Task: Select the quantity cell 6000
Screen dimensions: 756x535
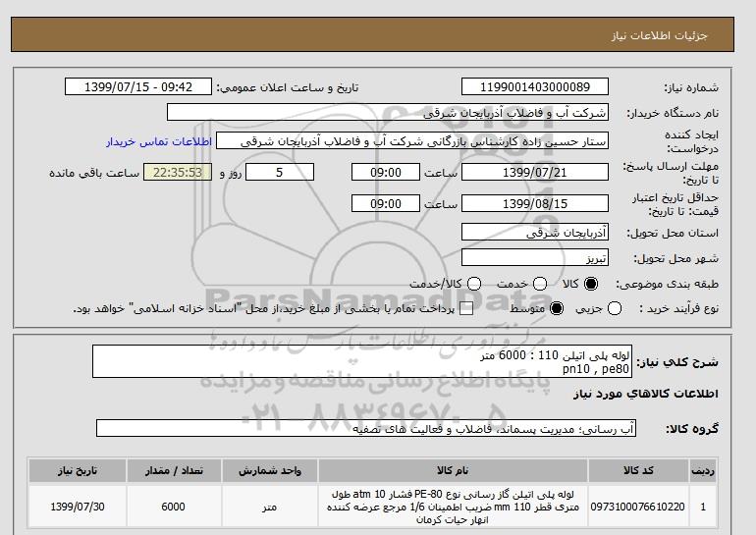Action: 174,508
